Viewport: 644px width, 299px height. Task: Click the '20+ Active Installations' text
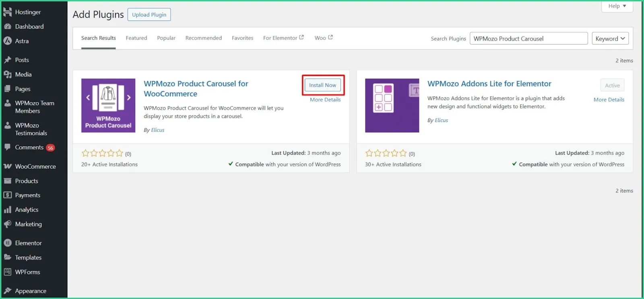109,164
